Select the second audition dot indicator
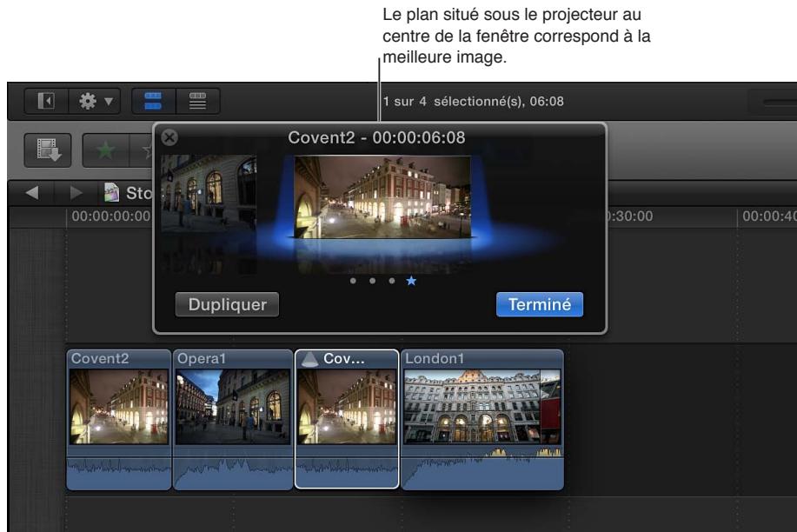This screenshot has height=532, width=797. point(373,281)
